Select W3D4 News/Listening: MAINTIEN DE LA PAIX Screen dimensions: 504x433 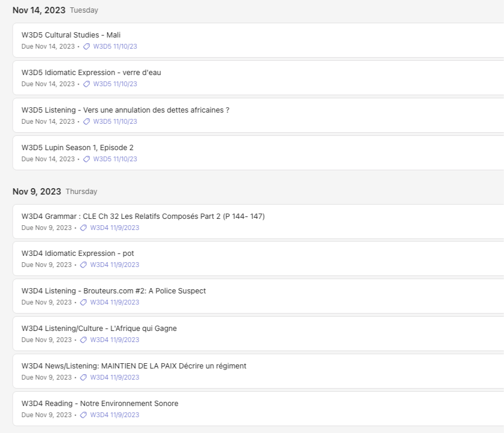click(134, 366)
